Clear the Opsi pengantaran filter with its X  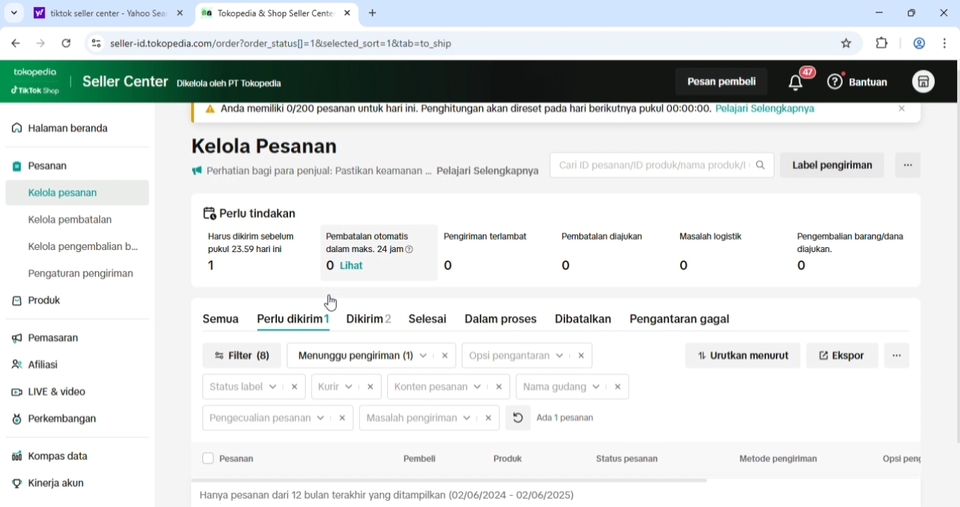(580, 356)
